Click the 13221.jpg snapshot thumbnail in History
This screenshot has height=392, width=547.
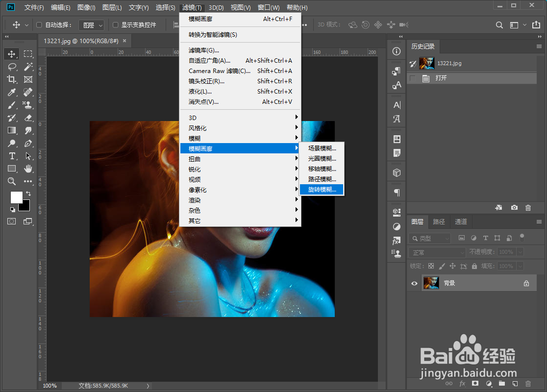pos(426,63)
